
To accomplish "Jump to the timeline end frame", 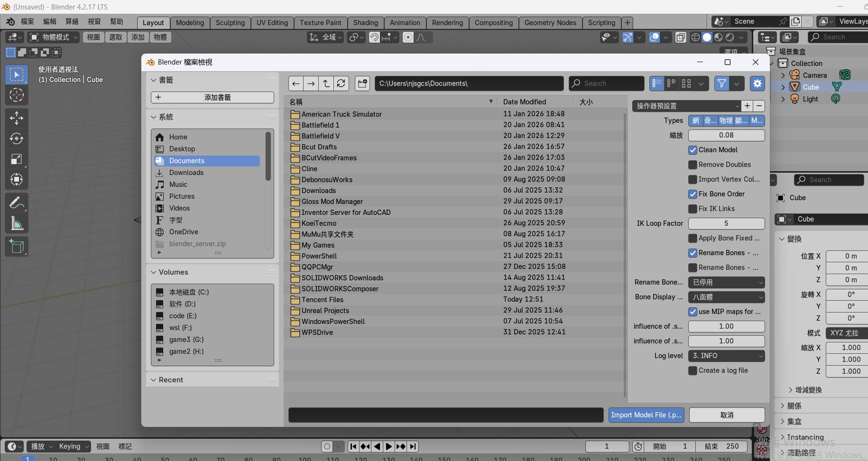I will click(x=413, y=446).
